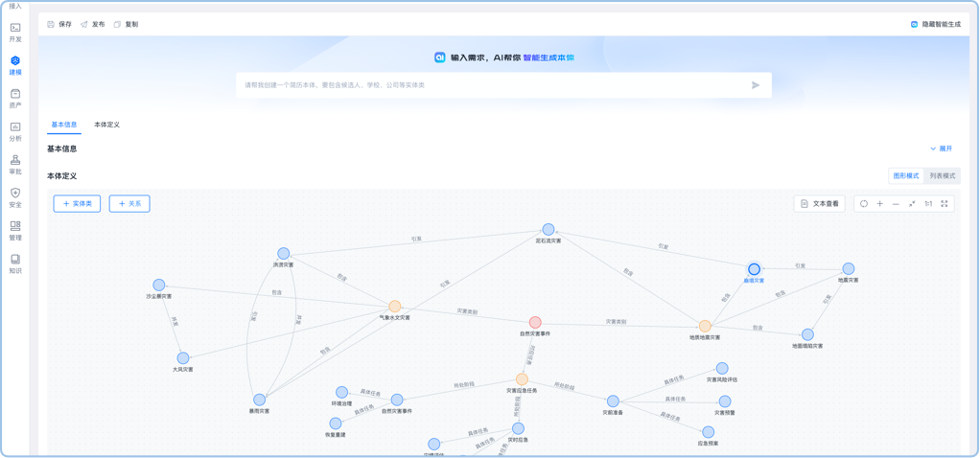Hide AI generation via 隐藏智能生成
This screenshot has height=458, width=980.
[936, 24]
